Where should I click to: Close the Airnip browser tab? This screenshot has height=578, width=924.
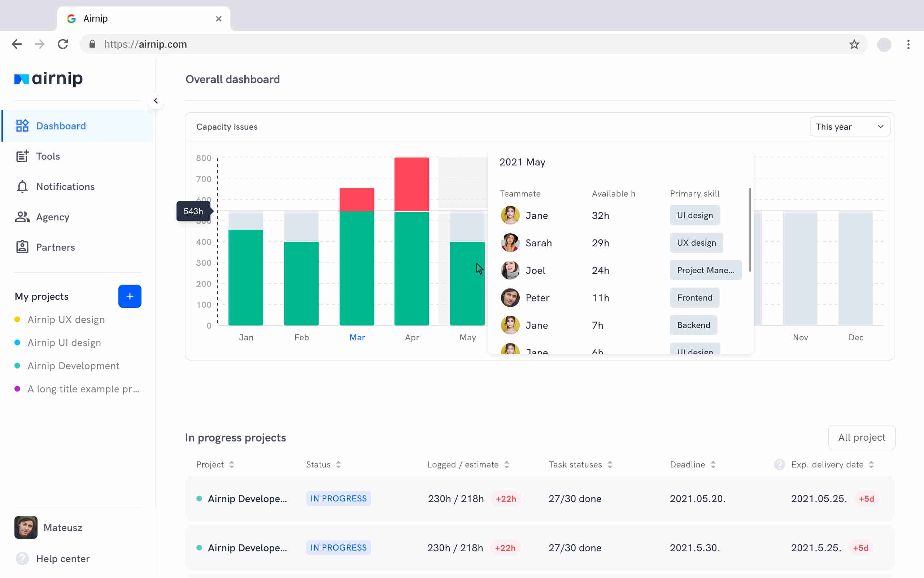[x=218, y=19]
